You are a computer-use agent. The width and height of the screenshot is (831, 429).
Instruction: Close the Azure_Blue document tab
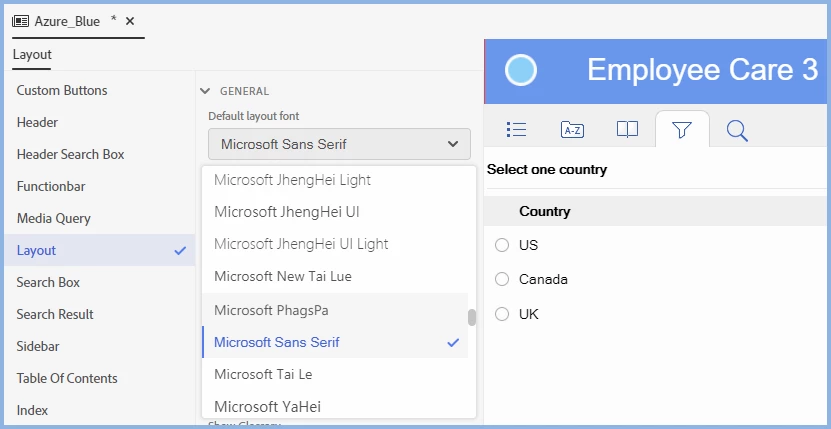(130, 21)
